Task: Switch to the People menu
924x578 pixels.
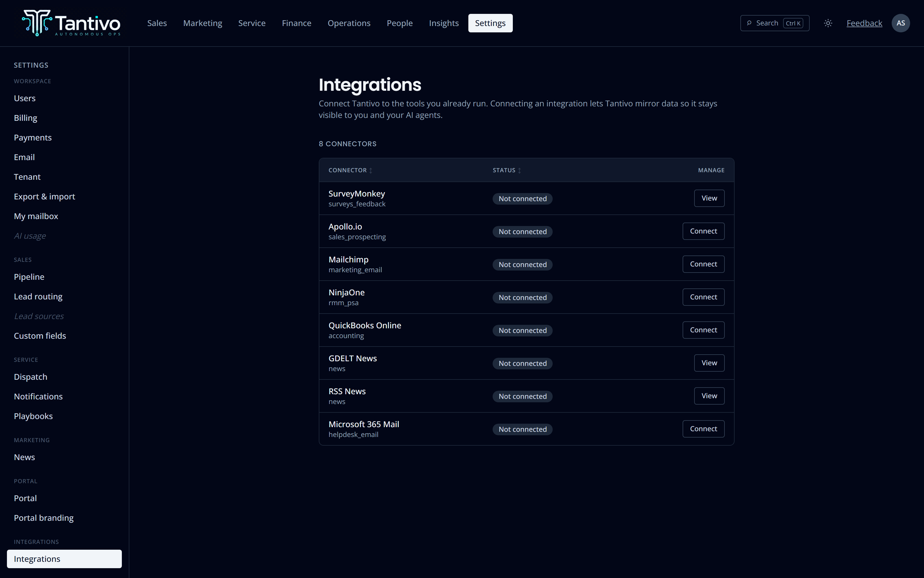Action: [x=399, y=23]
